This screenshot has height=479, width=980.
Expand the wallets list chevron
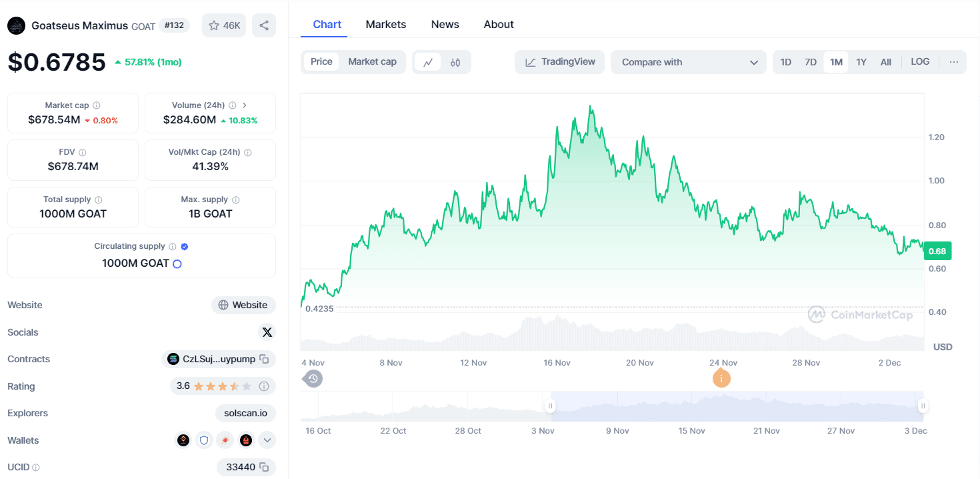(267, 440)
